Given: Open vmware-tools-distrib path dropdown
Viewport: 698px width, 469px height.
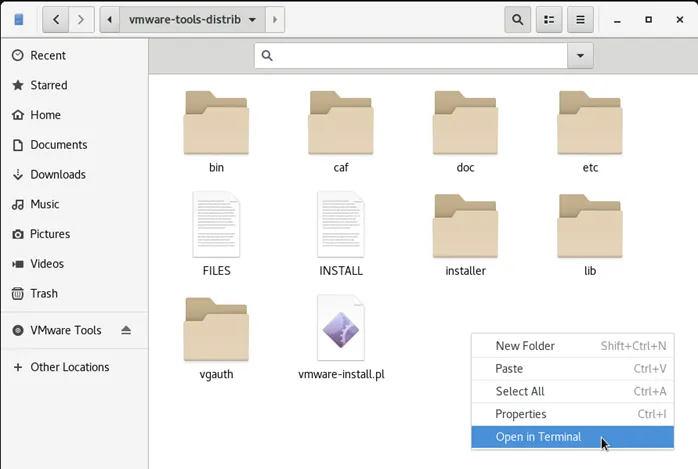Looking at the screenshot, I should point(192,20).
